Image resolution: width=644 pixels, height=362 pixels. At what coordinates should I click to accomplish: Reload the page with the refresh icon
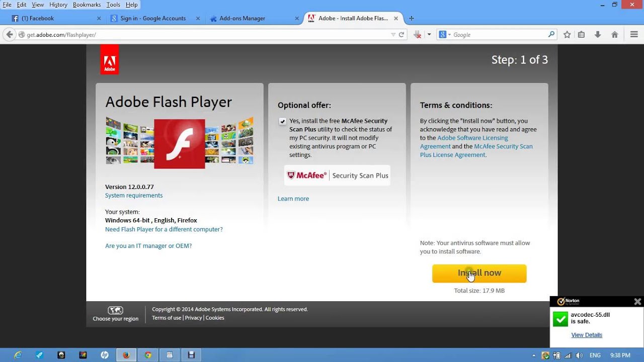click(401, 35)
